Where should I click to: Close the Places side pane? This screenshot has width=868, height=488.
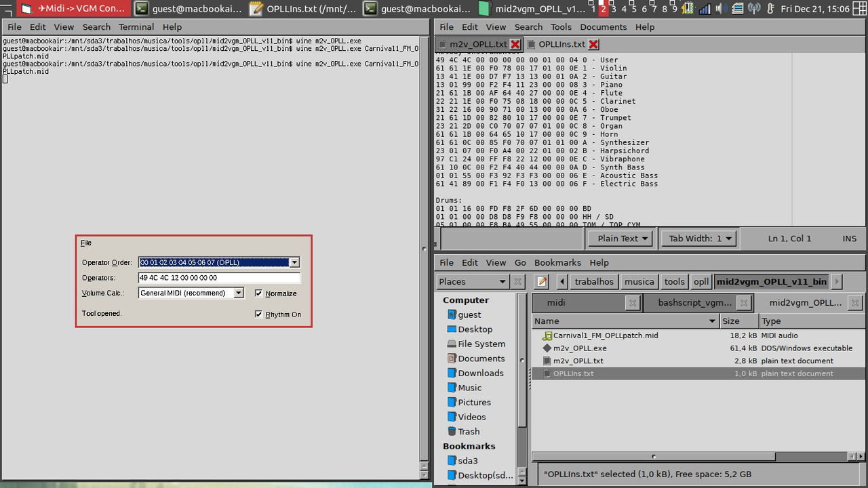coord(518,281)
